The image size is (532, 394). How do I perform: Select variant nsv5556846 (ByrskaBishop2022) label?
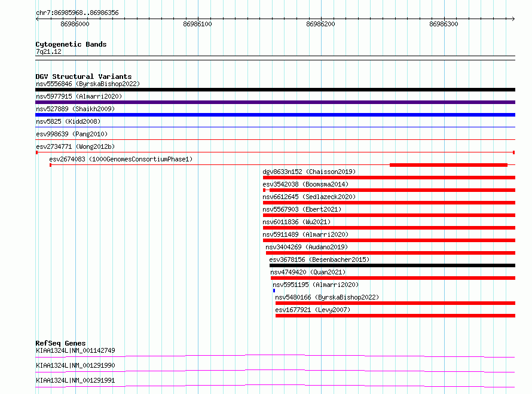pos(88,84)
